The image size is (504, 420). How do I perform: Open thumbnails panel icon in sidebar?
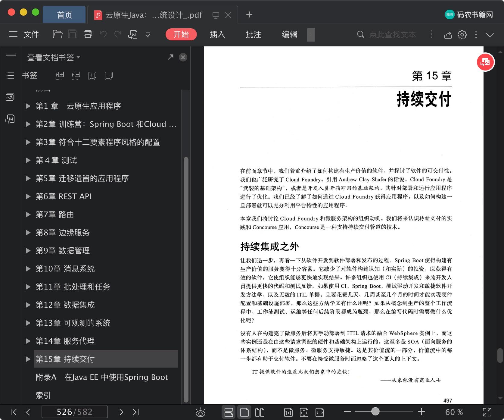[10, 97]
